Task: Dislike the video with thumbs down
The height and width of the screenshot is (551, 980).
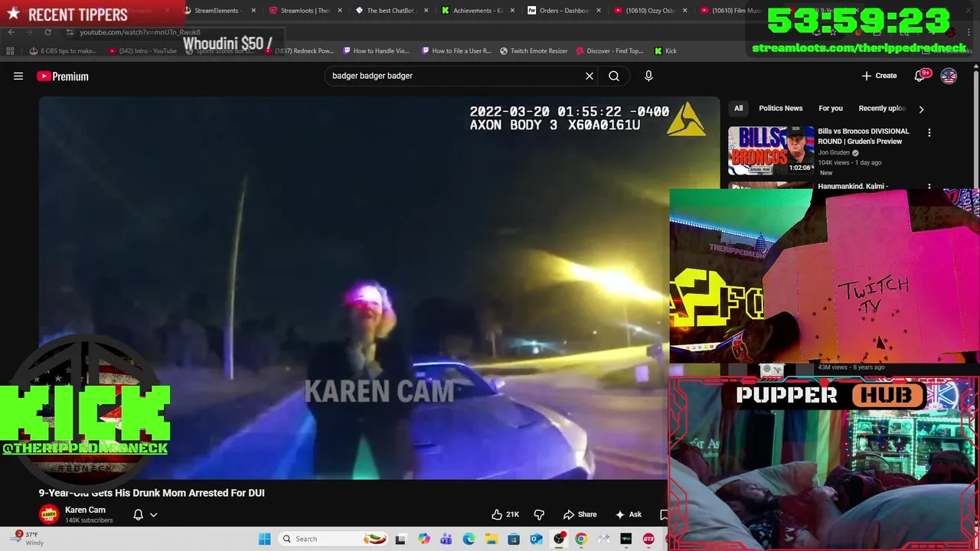Action: point(539,514)
